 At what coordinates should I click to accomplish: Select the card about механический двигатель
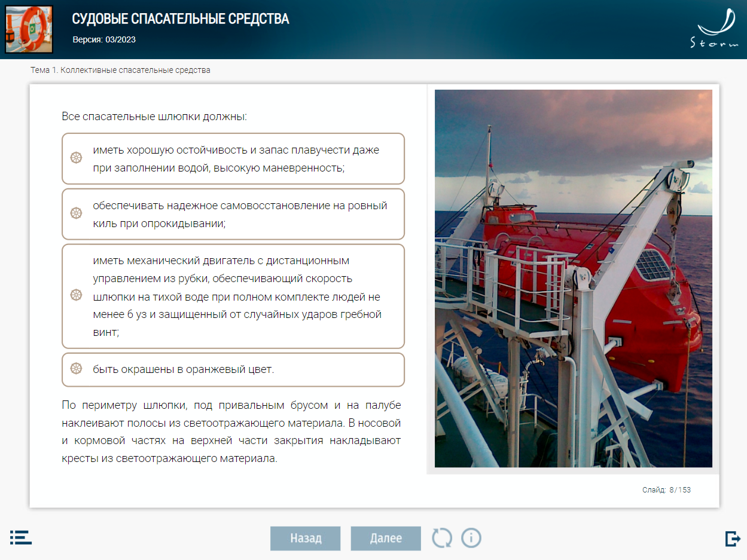tap(233, 296)
